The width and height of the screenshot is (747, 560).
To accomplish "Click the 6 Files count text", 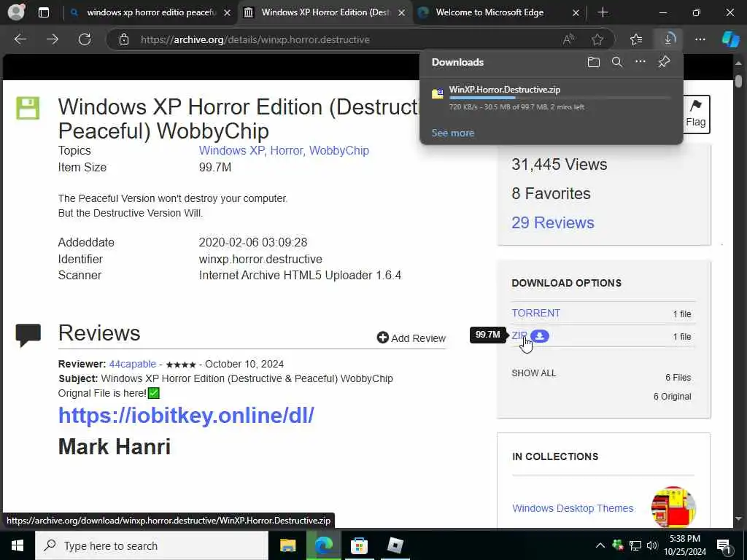I will [678, 377].
